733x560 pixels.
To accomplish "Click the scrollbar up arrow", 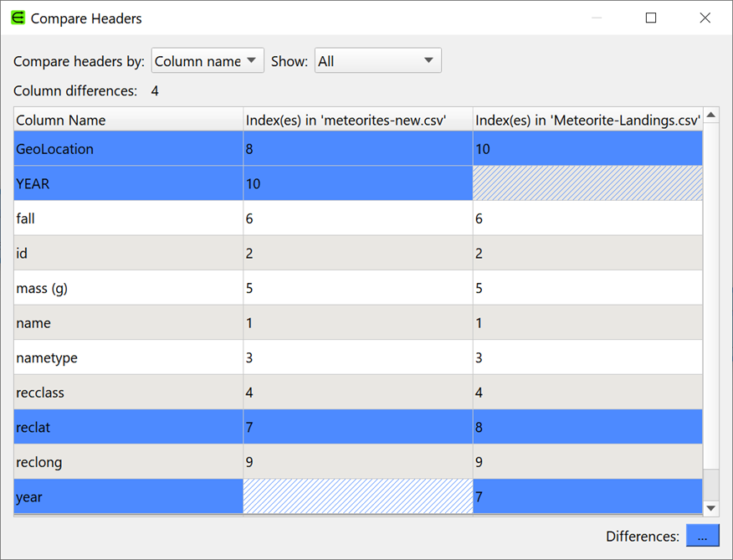I will pyautogui.click(x=710, y=116).
